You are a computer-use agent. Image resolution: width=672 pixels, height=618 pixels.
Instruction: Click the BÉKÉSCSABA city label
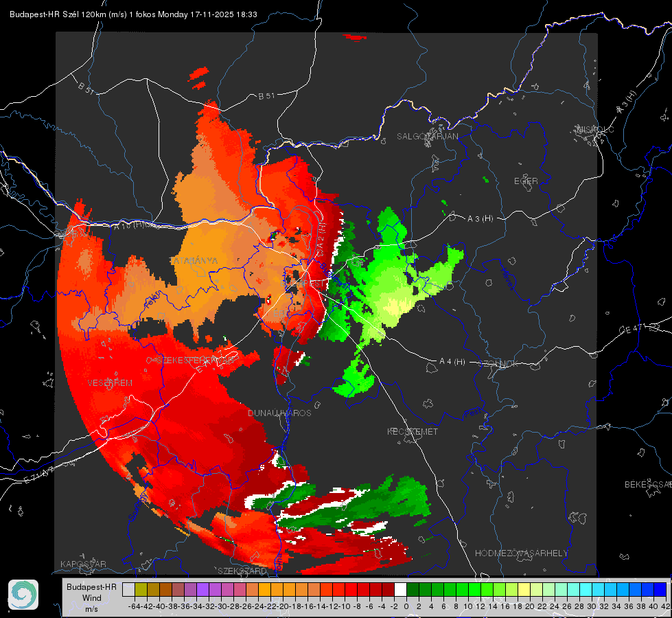(x=648, y=484)
